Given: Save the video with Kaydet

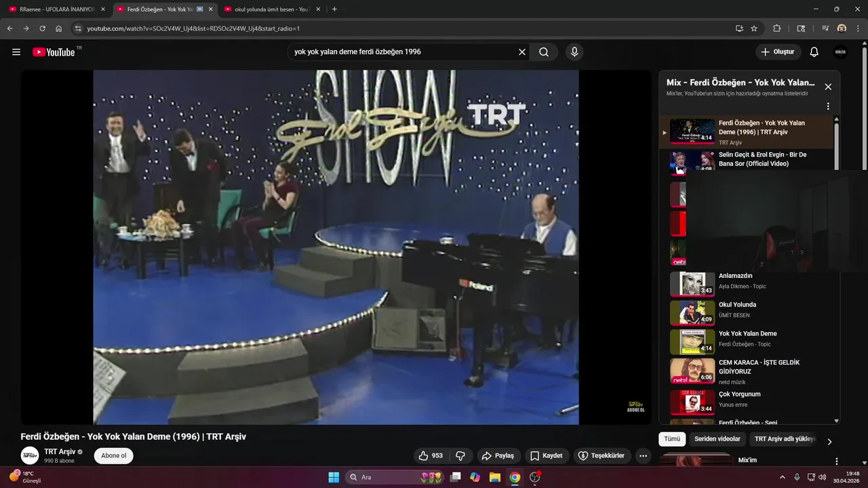Looking at the screenshot, I should click(x=546, y=455).
